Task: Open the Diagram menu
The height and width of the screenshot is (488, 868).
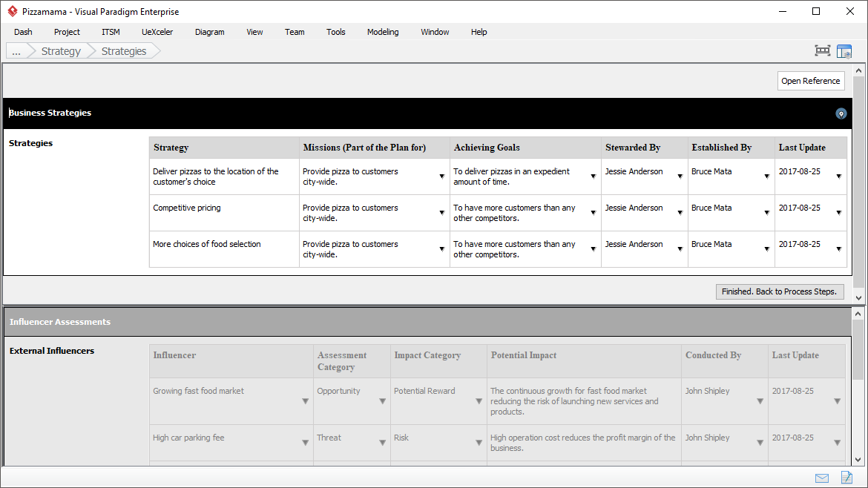Action: (x=210, y=32)
